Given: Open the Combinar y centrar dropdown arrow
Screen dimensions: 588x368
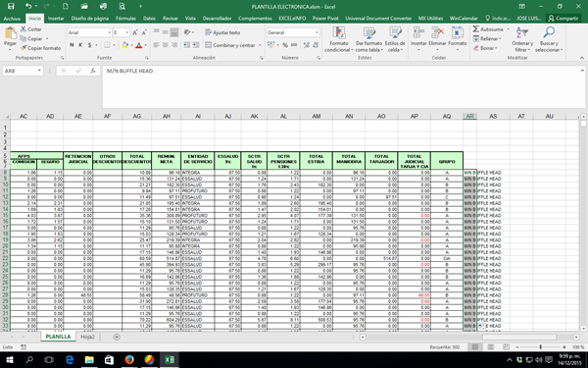Looking at the screenshot, I should pyautogui.click(x=260, y=45).
